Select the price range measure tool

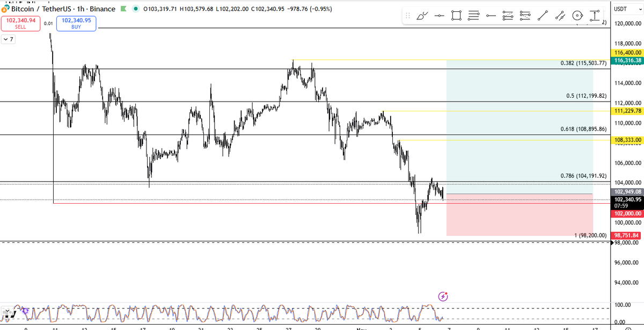[x=594, y=16]
